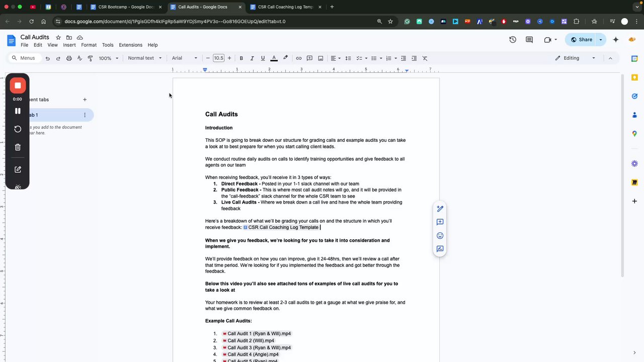
Task: Decrease font size with minus button
Action: coord(208,58)
